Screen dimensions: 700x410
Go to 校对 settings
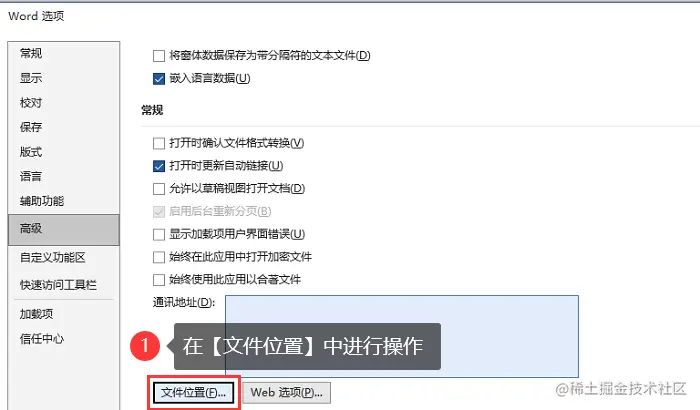(x=31, y=103)
